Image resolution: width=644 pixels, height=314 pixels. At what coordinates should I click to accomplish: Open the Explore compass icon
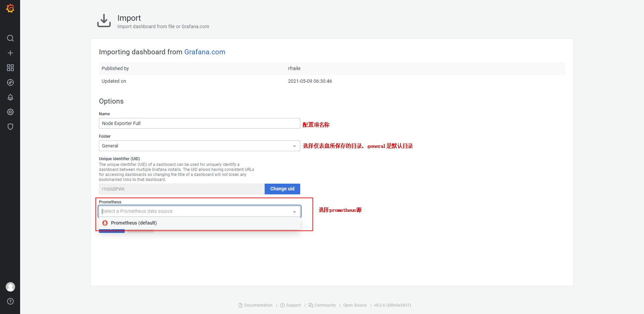(10, 82)
